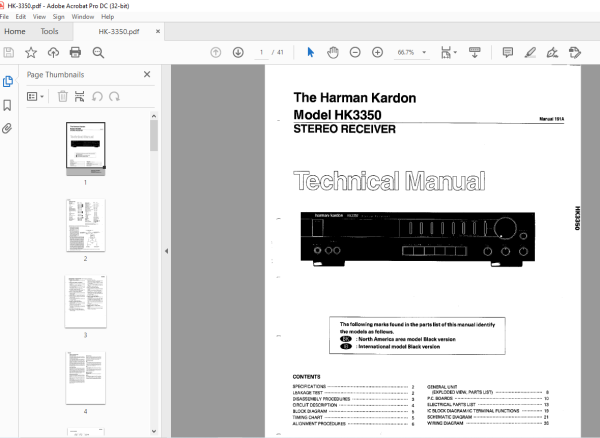
Task: Click the Read mode scrolling icon
Action: point(474,52)
